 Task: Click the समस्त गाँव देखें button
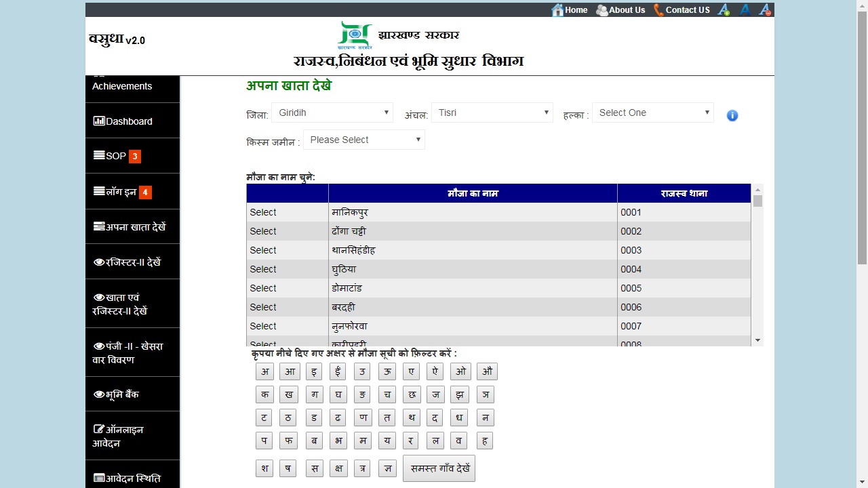(x=439, y=468)
